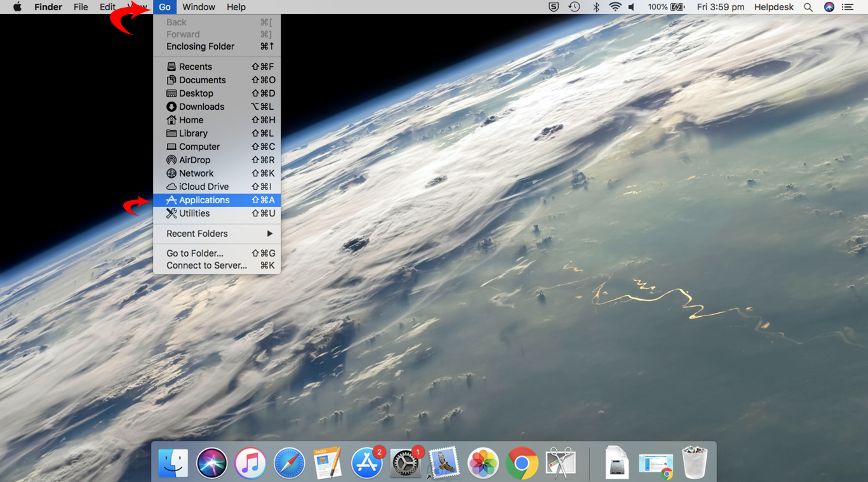Go to the Downloads folder
Image resolution: width=868 pixels, height=482 pixels.
(x=217, y=107)
